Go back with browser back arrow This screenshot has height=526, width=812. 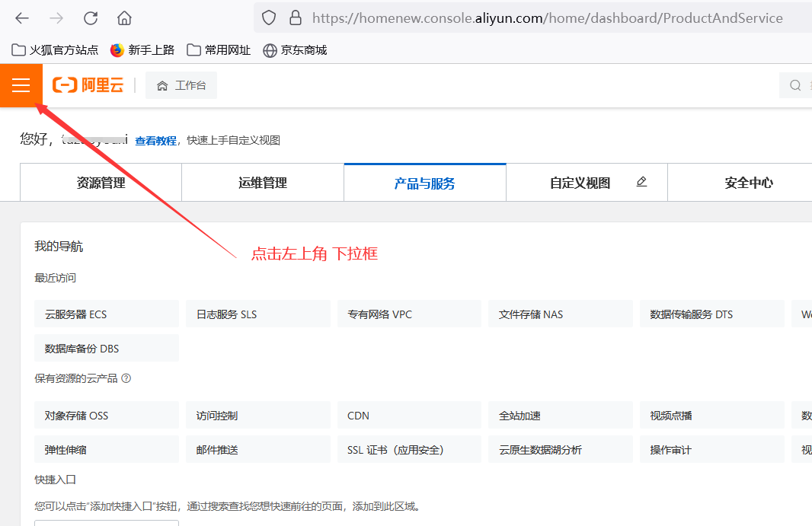point(22,18)
